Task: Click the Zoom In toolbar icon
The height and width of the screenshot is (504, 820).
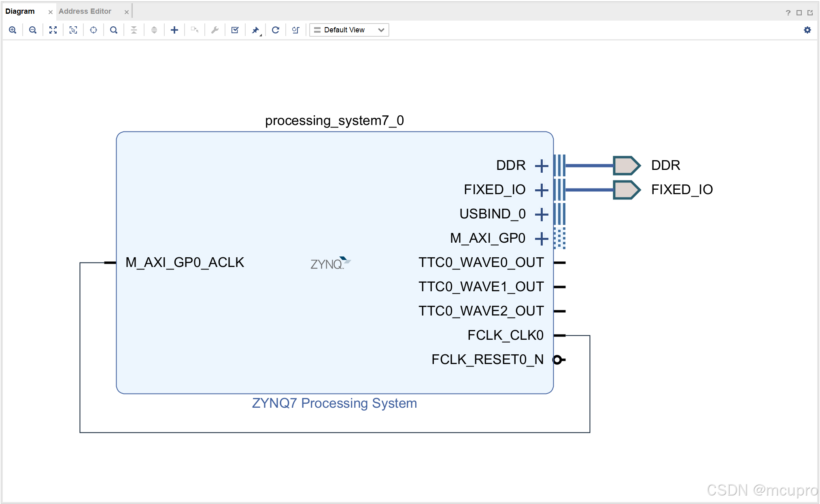Action: click(x=13, y=30)
